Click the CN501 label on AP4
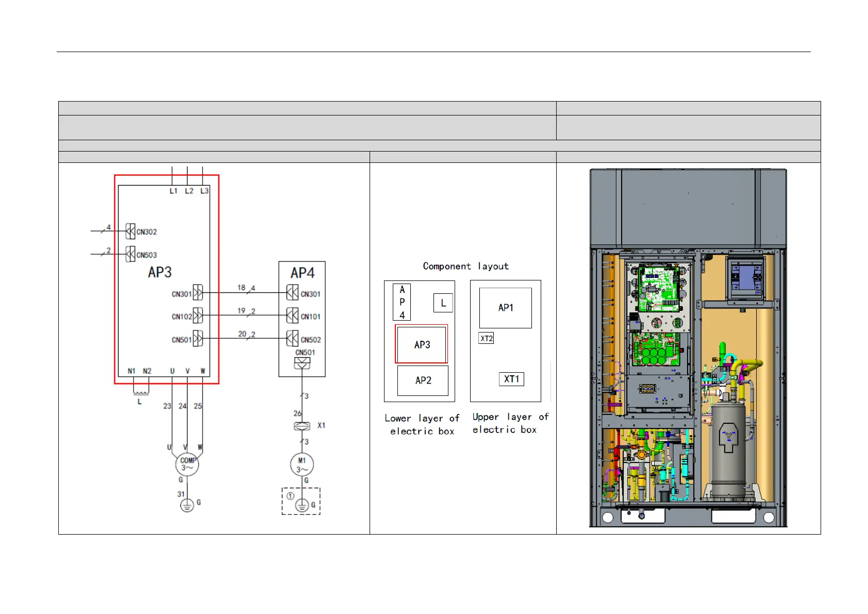 pos(305,353)
